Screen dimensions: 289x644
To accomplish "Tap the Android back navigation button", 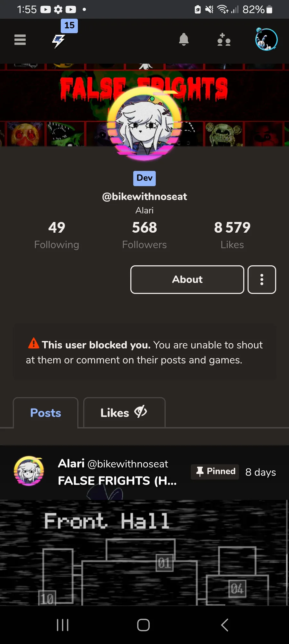I will pos(225,625).
